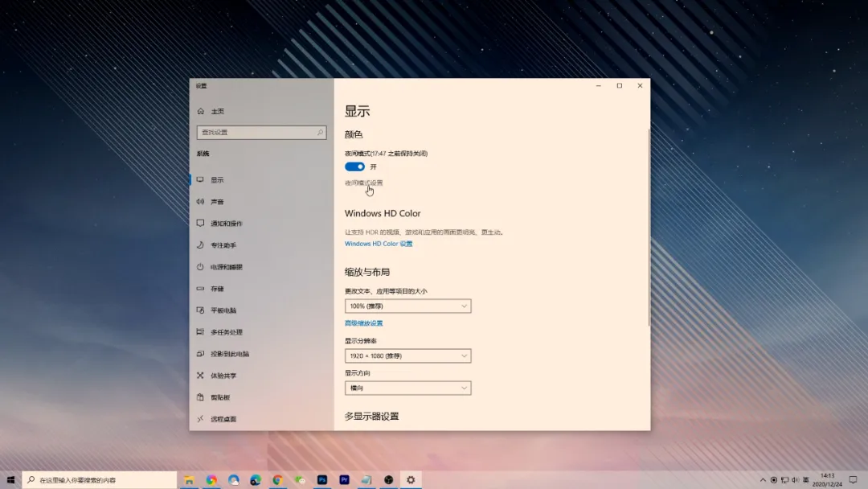
Task: Open the 夜间模式设置 night light settings link
Action: 364,183
